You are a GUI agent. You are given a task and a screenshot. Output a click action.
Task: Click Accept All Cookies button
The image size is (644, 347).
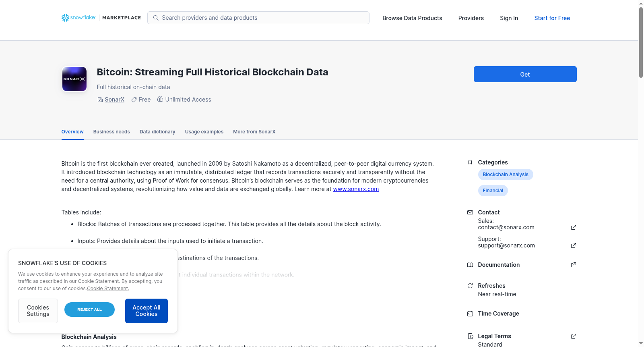[147, 311]
